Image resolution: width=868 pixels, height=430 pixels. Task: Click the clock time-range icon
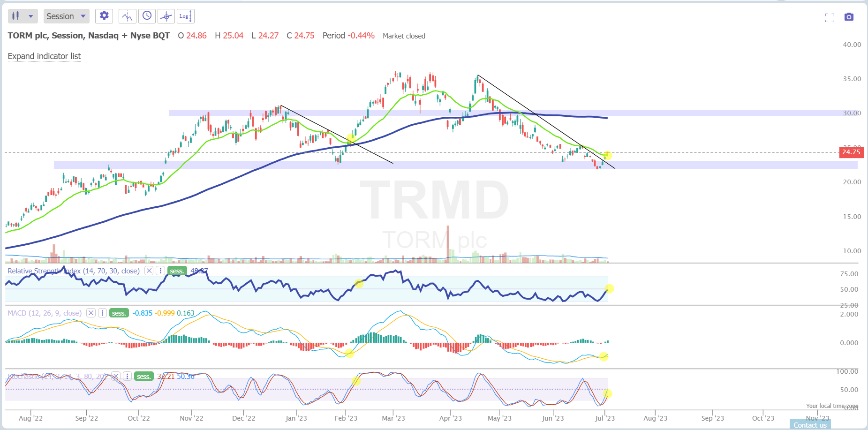tap(147, 16)
